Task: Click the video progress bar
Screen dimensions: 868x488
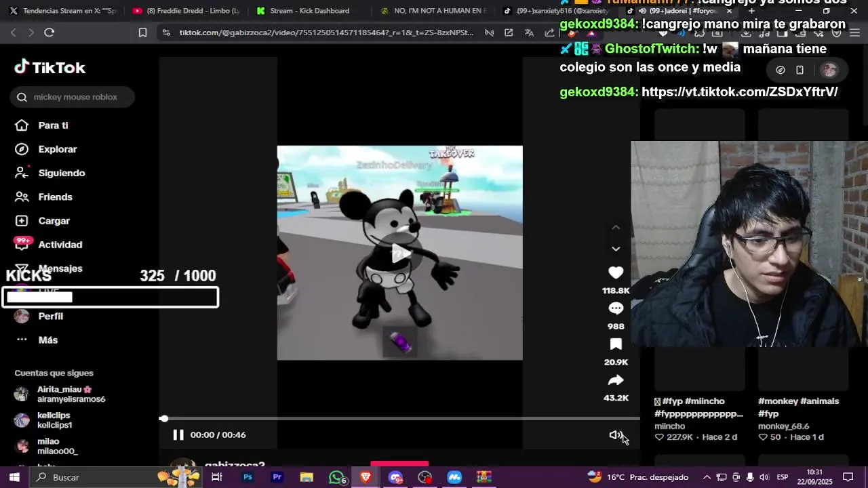Action: pyautogui.click(x=400, y=419)
